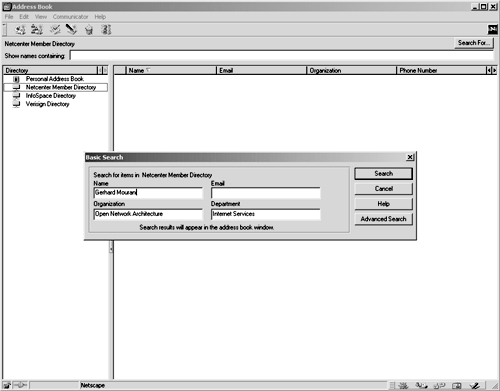
Task: Click the Advanced Search button
Action: click(383, 219)
